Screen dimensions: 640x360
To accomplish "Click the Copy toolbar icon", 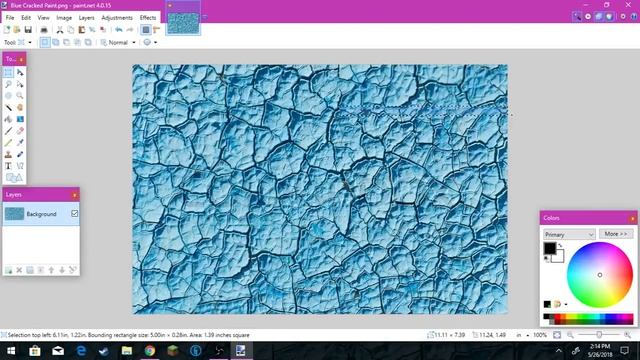I will coord(71,30).
